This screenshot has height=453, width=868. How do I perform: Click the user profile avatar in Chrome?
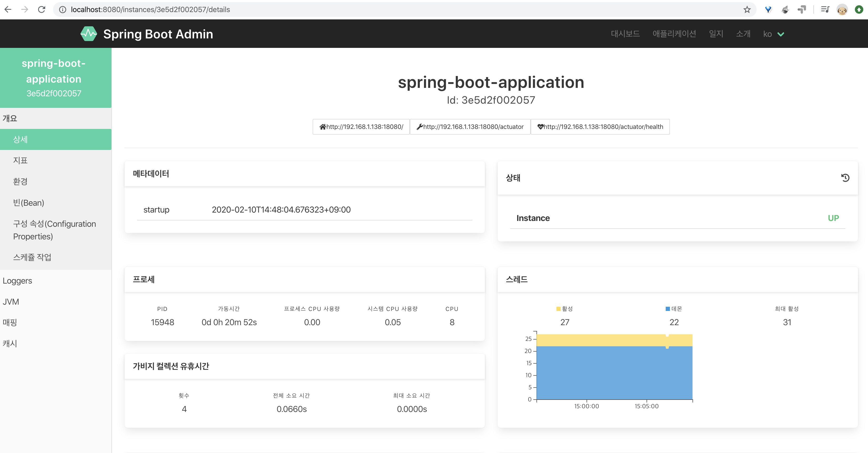click(842, 9)
